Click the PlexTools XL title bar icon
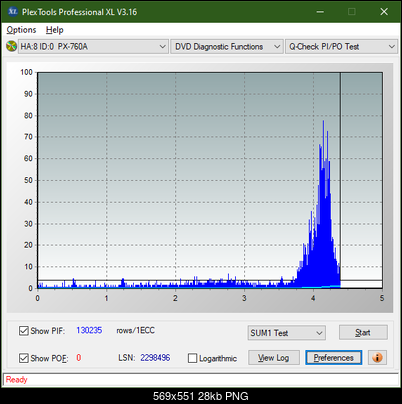The image size is (402, 404). tap(12, 12)
